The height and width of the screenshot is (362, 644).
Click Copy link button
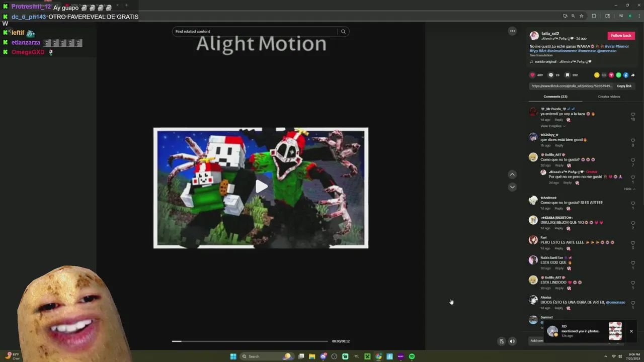pyautogui.click(x=624, y=86)
